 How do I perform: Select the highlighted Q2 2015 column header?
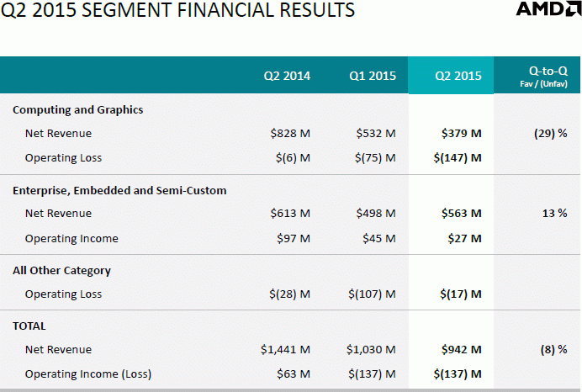coord(458,76)
